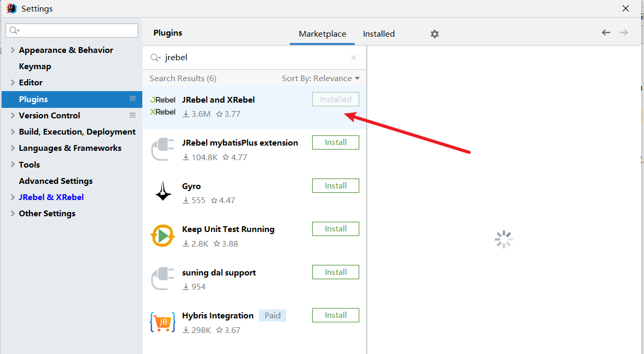Click the back navigation arrow
This screenshot has height=354, width=644.
pyautogui.click(x=606, y=32)
